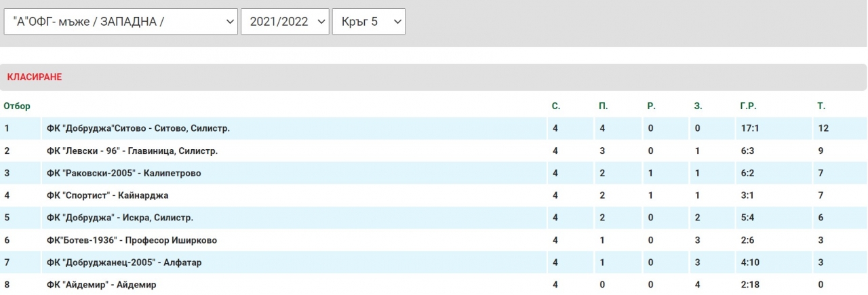868x295 pixels.
Task: Open ФК "Айдемир" - Айдемир team row
Action: click(102, 285)
